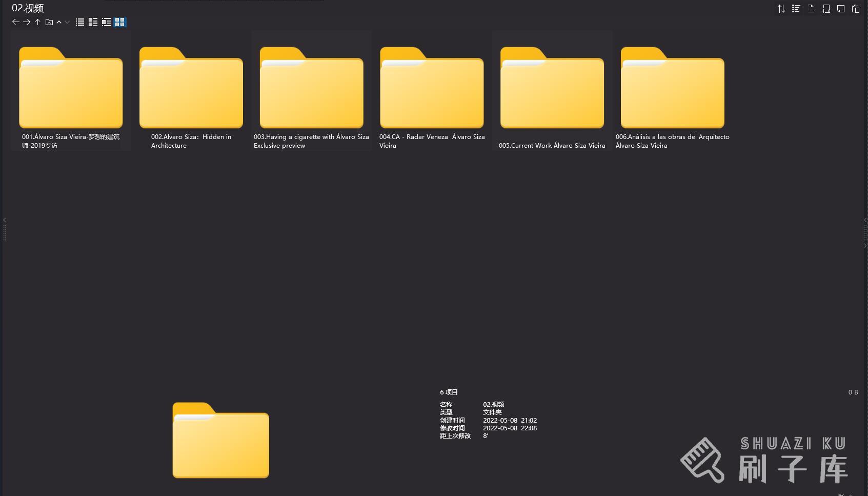Screen dimensions: 868x496
Task: Click the folder history icon
Action: (x=49, y=22)
